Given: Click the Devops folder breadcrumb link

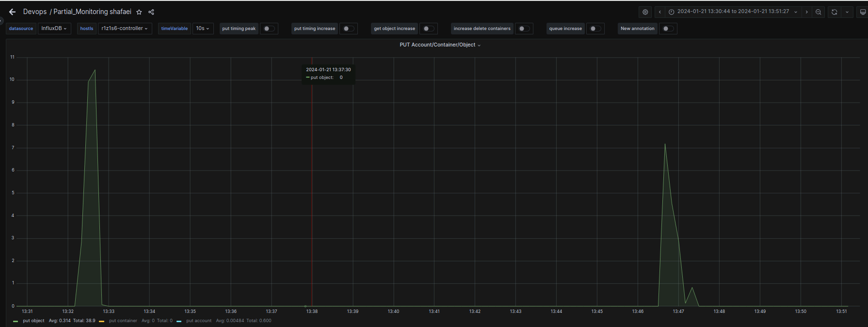Looking at the screenshot, I should coord(35,12).
